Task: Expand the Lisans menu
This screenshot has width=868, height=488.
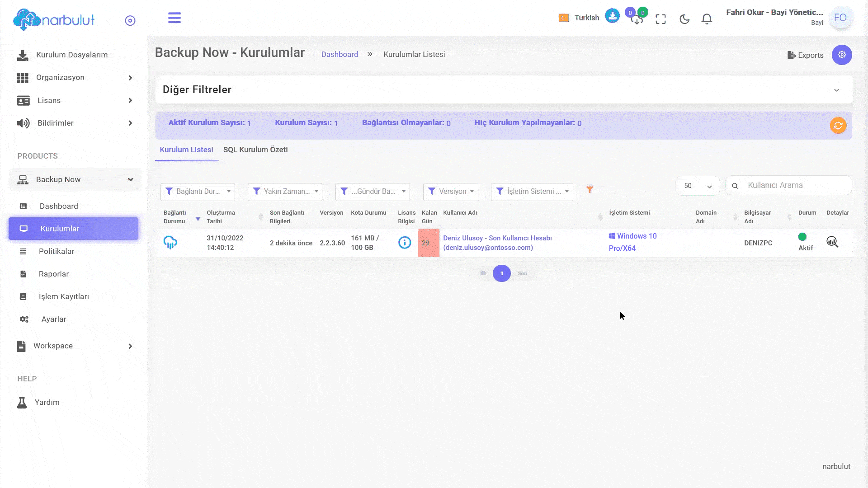Action: (x=75, y=100)
